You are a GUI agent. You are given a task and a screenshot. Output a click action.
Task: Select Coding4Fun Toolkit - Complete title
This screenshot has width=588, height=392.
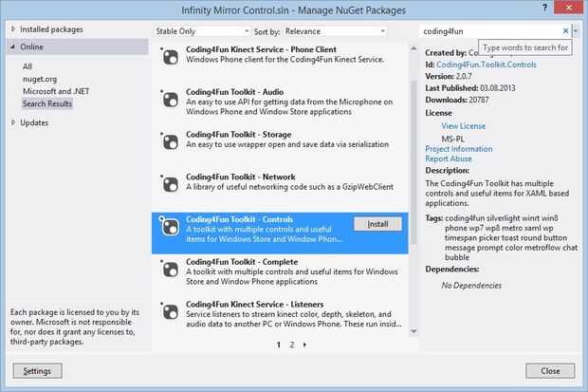pos(242,262)
